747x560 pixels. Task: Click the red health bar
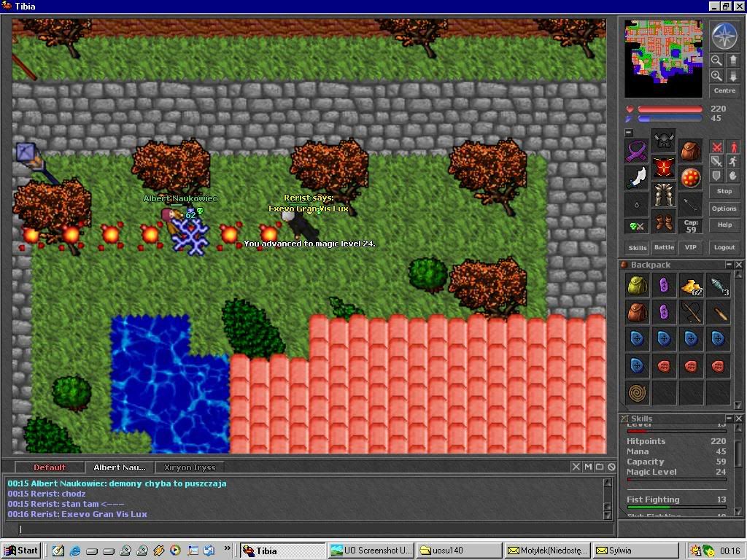670,109
